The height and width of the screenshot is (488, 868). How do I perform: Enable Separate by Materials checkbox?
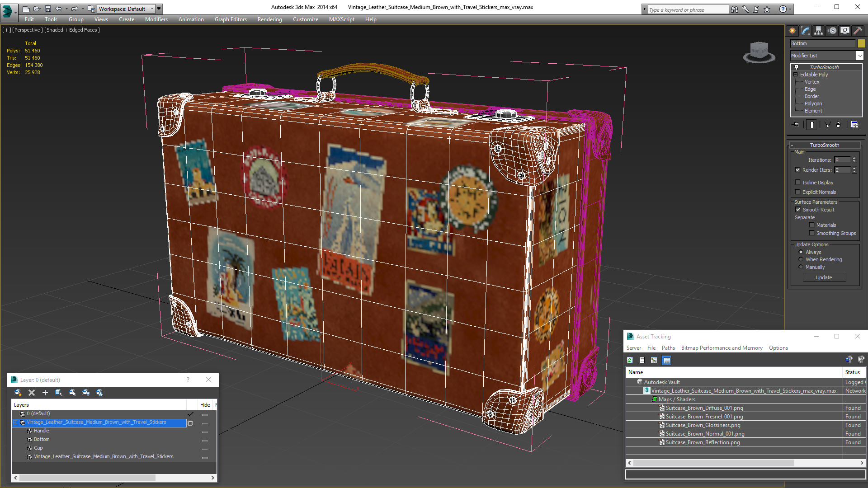[811, 225]
